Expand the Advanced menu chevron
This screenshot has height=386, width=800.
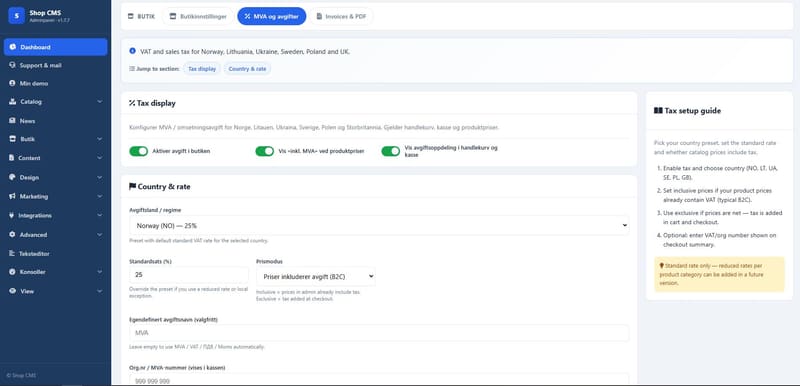[x=99, y=235]
